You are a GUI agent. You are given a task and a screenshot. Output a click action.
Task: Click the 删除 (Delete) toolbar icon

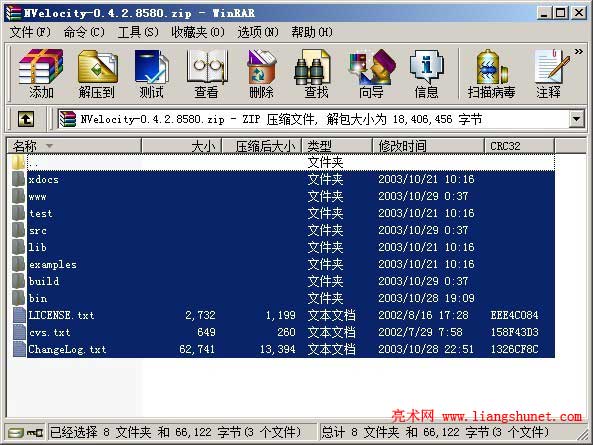click(261, 73)
